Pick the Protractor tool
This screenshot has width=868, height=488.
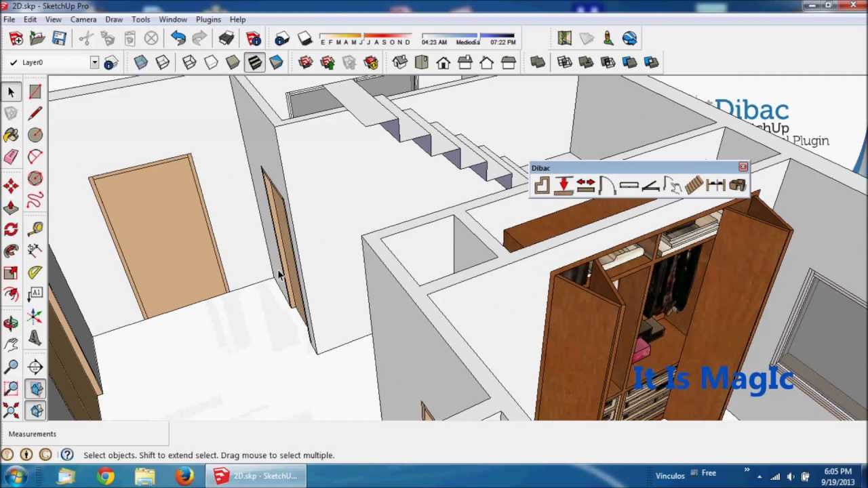click(x=35, y=272)
